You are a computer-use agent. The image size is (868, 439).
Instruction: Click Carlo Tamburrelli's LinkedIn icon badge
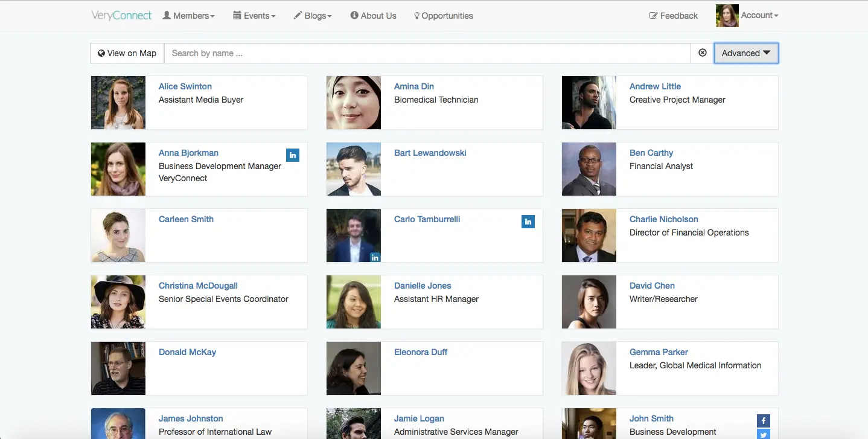[528, 222]
